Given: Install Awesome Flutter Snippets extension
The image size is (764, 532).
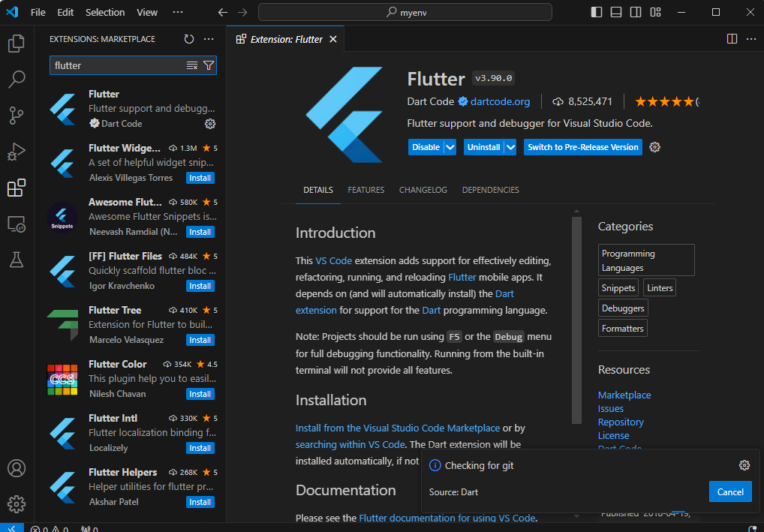Looking at the screenshot, I should [200, 232].
